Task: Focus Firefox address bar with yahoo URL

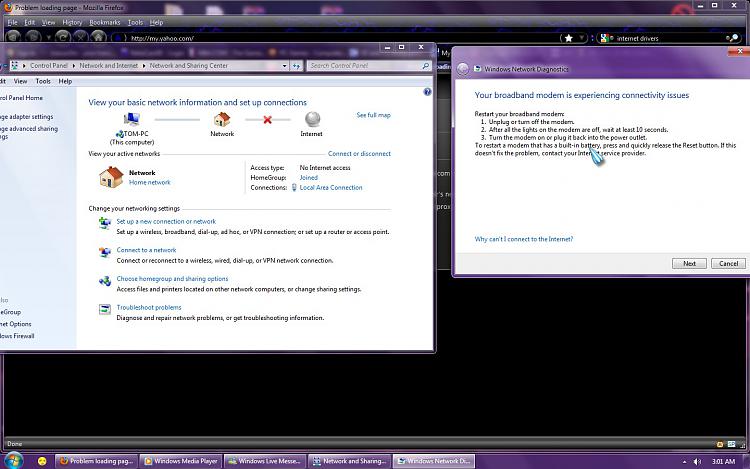Action: (x=335, y=38)
